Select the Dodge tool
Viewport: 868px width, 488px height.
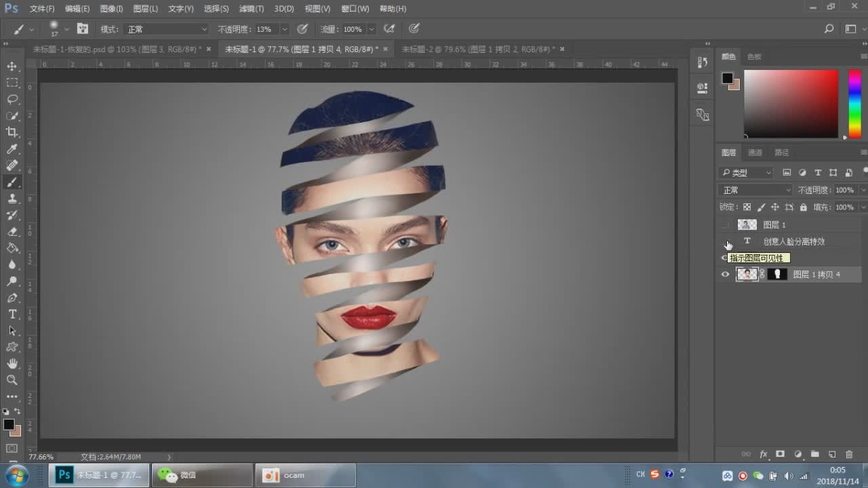point(12,281)
